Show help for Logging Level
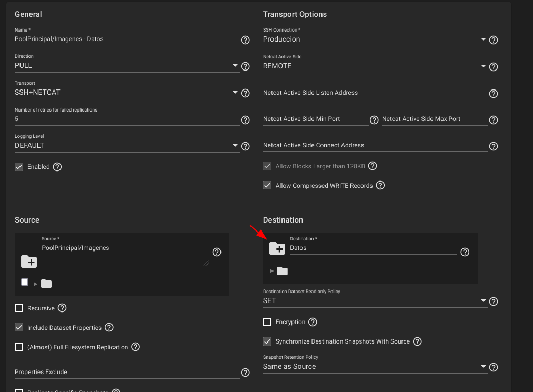This screenshot has width=533, height=392. 245,146
